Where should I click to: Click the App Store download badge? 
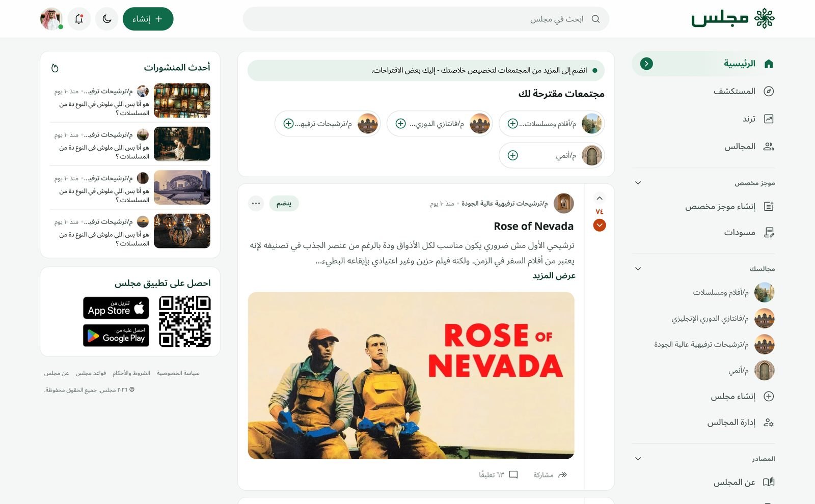(x=116, y=308)
